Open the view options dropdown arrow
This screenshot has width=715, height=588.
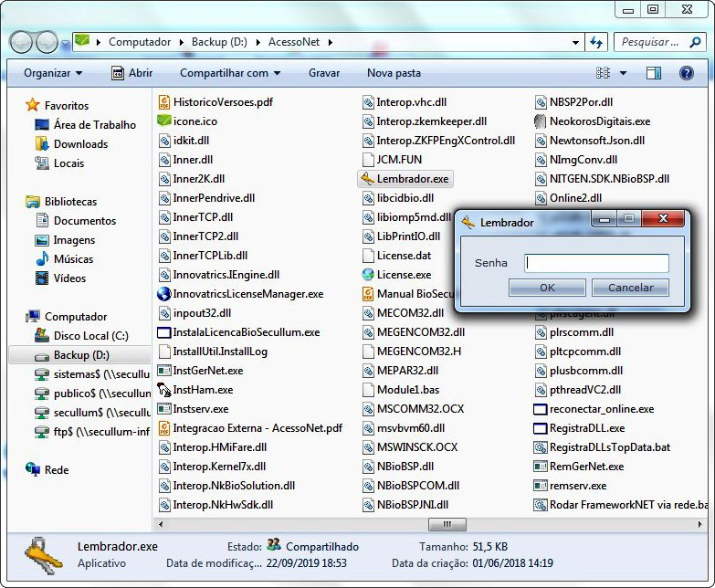(624, 73)
